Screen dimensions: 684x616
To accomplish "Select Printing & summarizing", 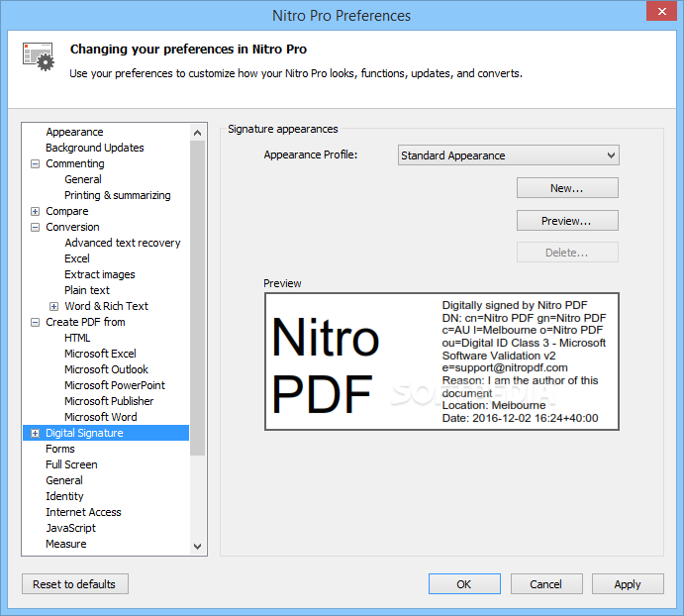I will pyautogui.click(x=118, y=195).
